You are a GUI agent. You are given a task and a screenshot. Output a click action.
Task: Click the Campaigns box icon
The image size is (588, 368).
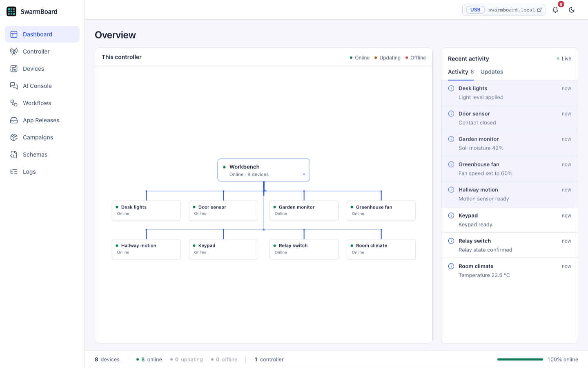[x=14, y=137]
